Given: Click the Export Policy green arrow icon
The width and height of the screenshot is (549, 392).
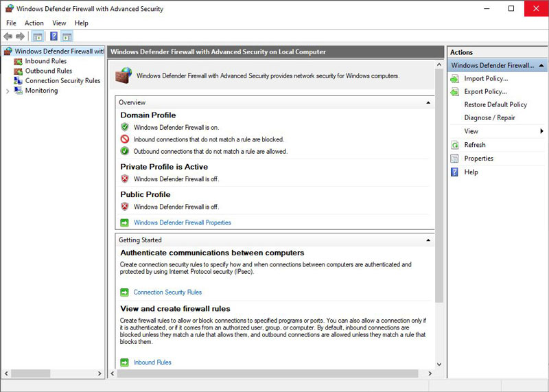Looking at the screenshot, I should pos(454,92).
